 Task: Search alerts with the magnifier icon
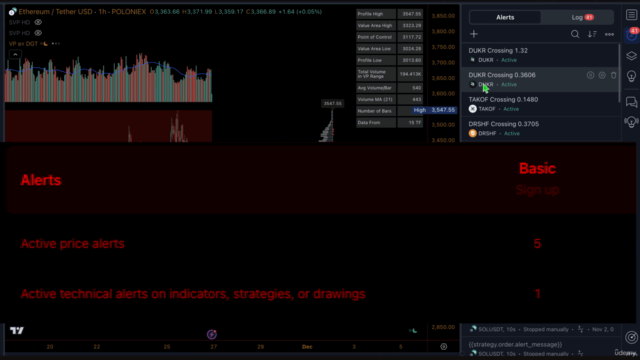click(575, 34)
